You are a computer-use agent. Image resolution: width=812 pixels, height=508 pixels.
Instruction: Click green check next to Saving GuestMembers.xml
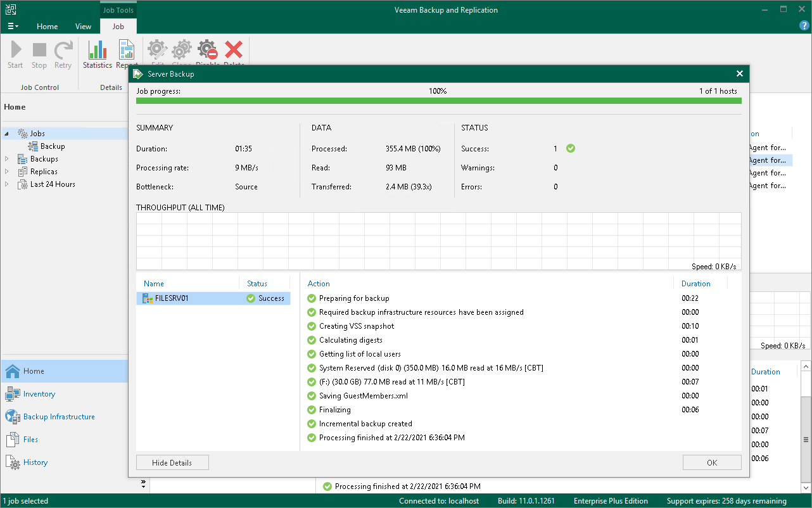point(311,396)
